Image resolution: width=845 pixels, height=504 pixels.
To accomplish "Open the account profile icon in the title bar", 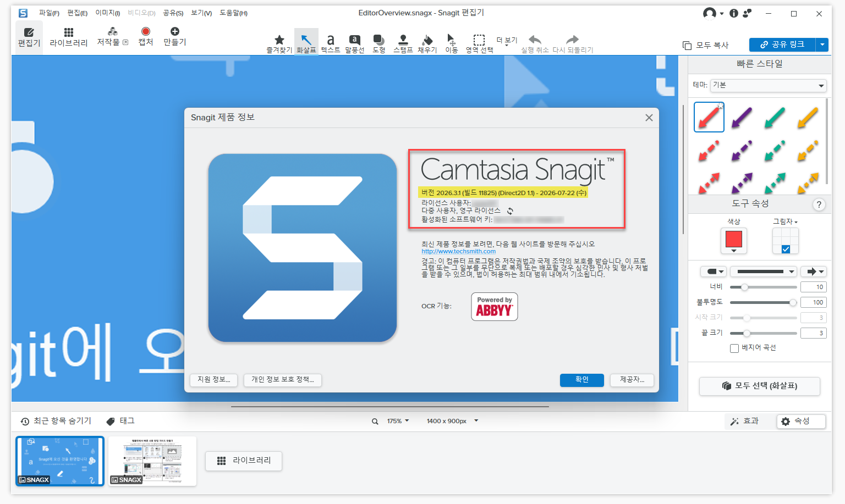I will point(710,13).
